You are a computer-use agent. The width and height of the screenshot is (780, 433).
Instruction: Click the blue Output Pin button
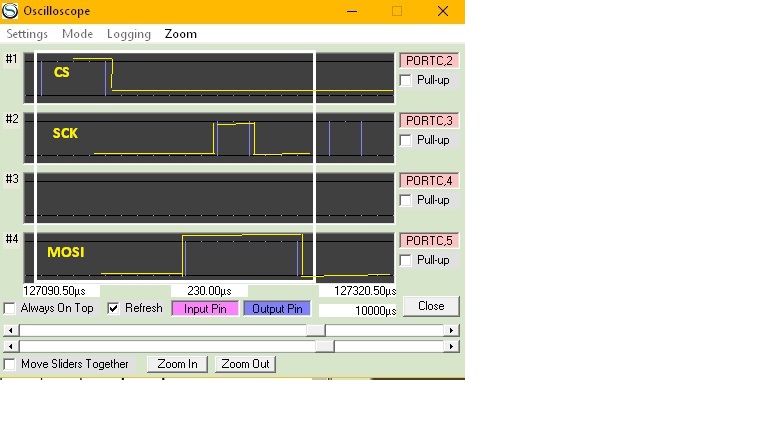[x=277, y=309]
